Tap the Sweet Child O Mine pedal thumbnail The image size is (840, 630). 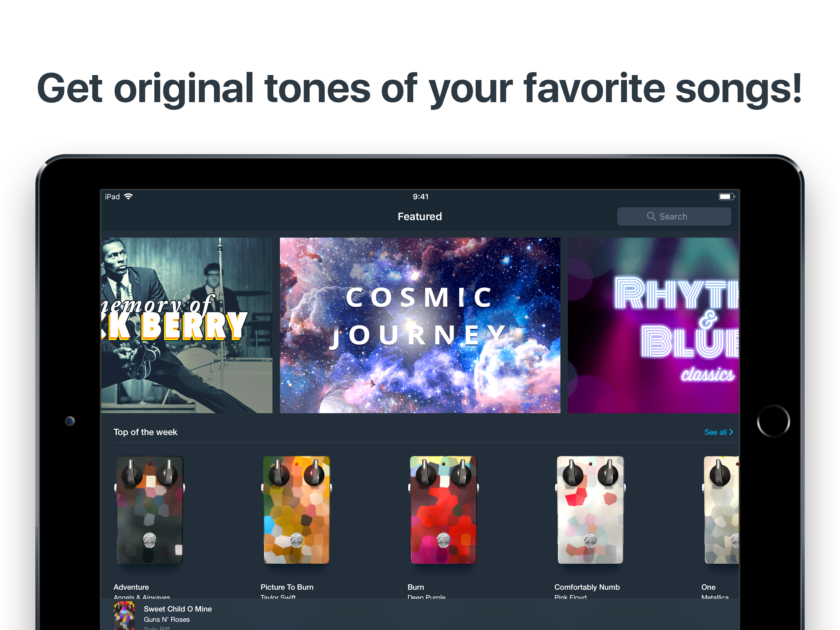[x=124, y=616]
